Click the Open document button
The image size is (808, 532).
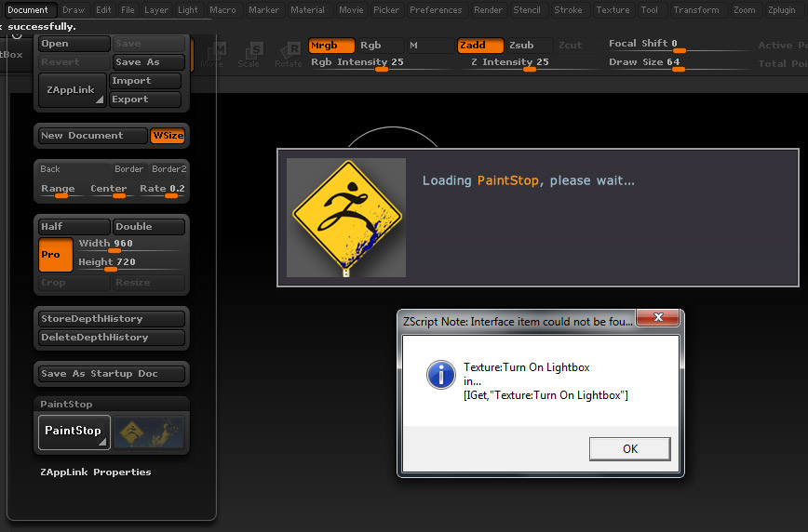pyautogui.click(x=74, y=44)
